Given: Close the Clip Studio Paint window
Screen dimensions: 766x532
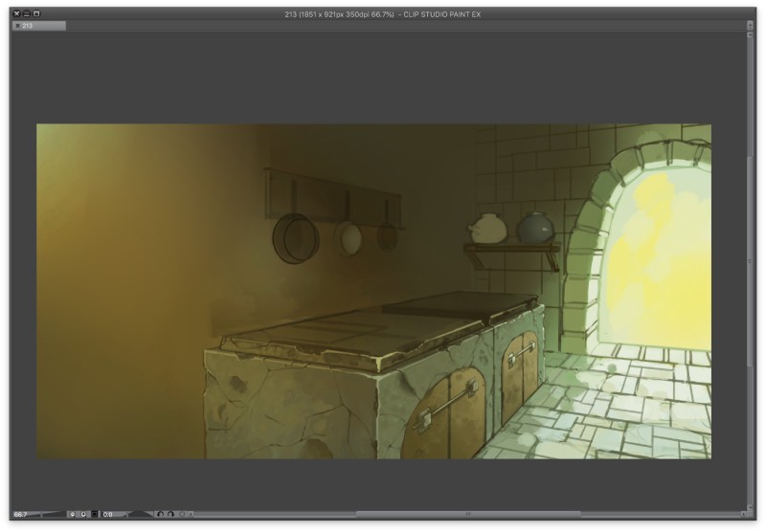Looking at the screenshot, I should [x=16, y=14].
